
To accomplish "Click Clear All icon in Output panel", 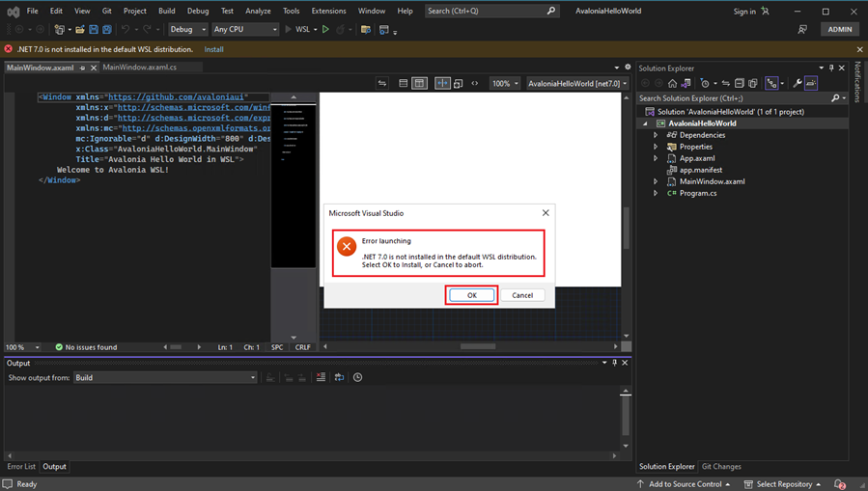I will 322,377.
